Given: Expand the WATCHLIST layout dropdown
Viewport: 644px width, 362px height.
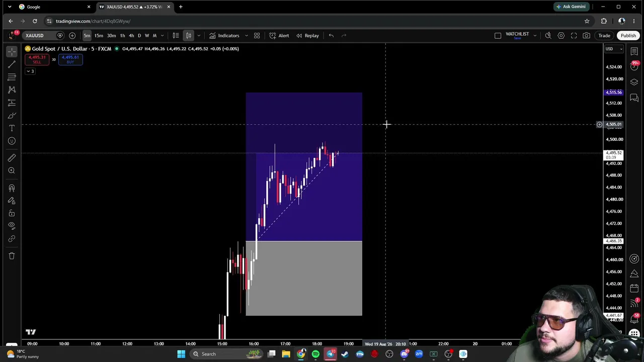Looking at the screenshot, I should tap(535, 36).
